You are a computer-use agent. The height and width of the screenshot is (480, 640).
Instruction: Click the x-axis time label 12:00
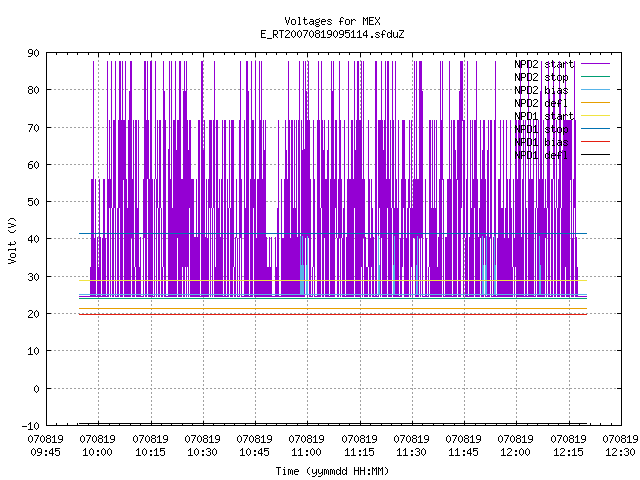click(x=516, y=452)
